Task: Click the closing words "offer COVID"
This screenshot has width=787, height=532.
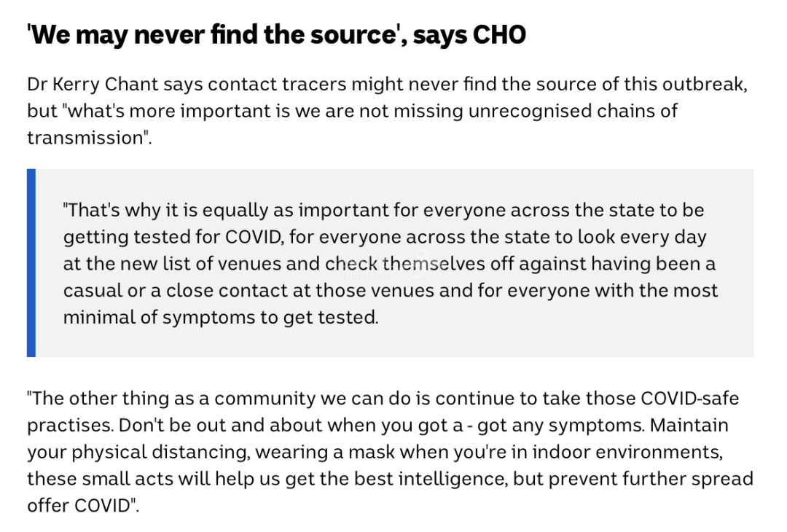Action: (82, 505)
